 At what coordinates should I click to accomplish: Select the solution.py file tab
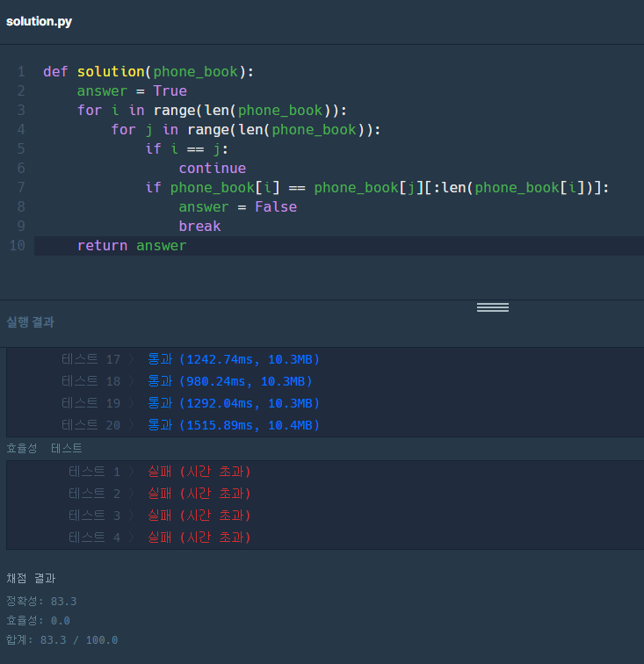coord(39,21)
